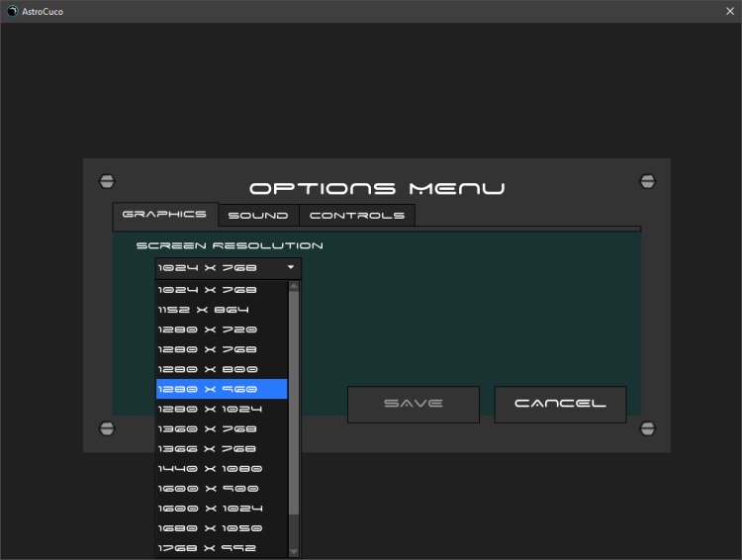Image resolution: width=742 pixels, height=560 pixels.
Task: Choose 1152 x 864 from resolution list
Action: (x=222, y=310)
